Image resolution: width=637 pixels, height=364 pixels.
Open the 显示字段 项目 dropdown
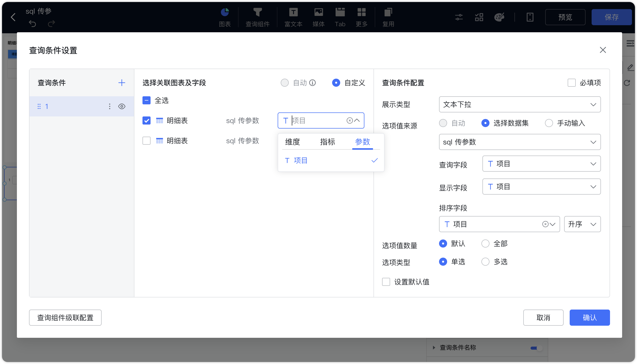(541, 187)
